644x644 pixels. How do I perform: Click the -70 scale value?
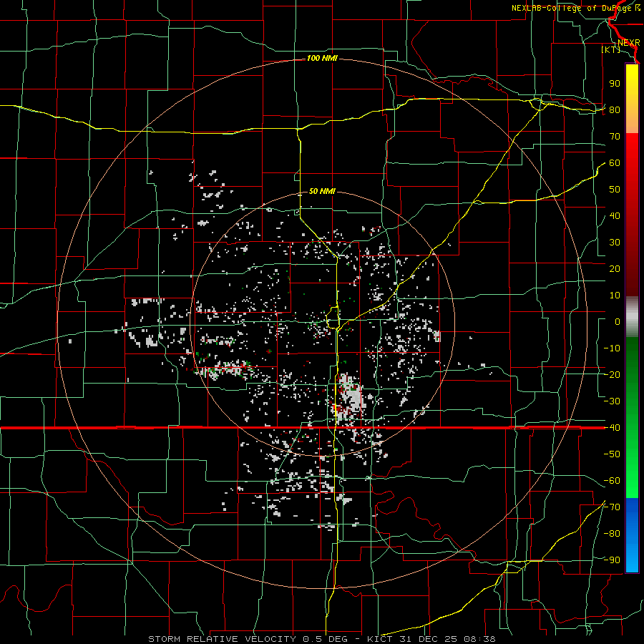coord(612,507)
